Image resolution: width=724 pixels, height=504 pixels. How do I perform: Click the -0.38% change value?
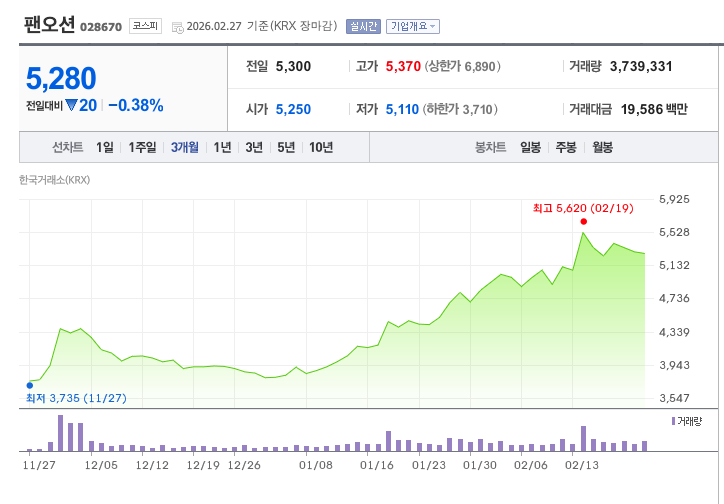click(136, 105)
